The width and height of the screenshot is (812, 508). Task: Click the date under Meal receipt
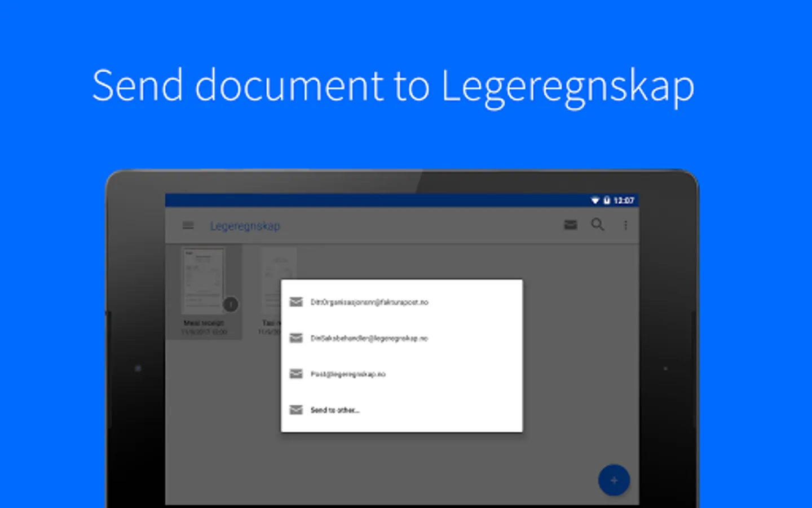[x=204, y=332]
